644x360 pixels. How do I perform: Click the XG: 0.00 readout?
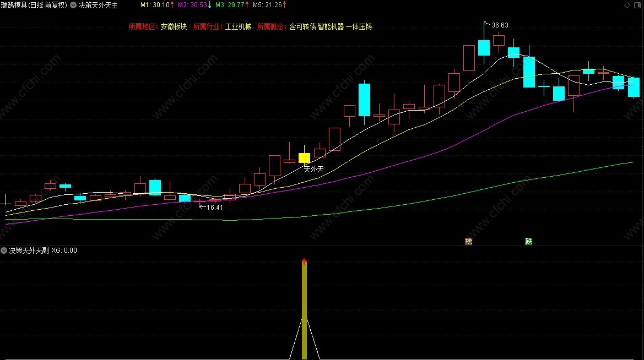pyautogui.click(x=64, y=250)
